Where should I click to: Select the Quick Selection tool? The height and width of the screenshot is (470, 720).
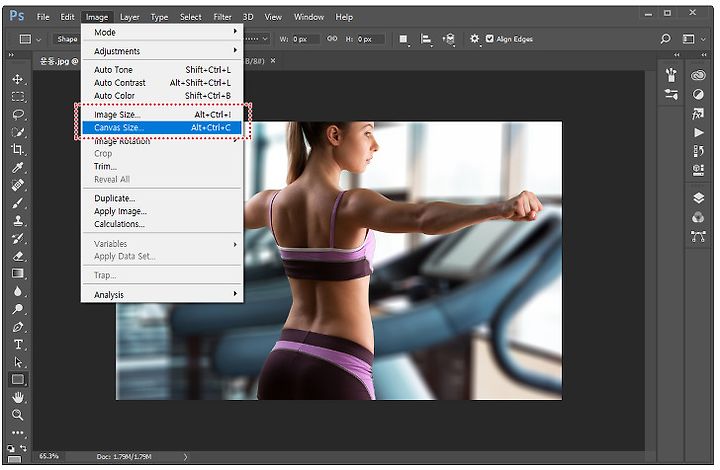point(17,132)
